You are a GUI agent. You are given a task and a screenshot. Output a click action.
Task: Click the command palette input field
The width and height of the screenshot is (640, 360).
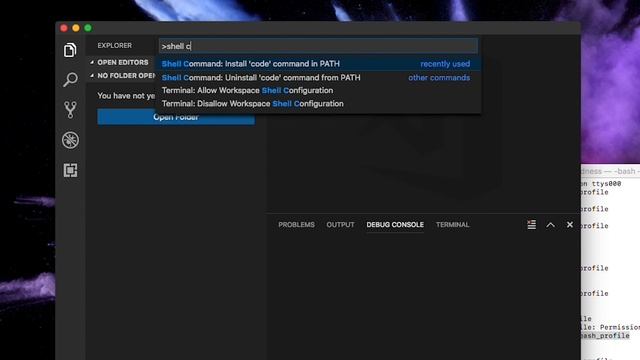click(318, 46)
